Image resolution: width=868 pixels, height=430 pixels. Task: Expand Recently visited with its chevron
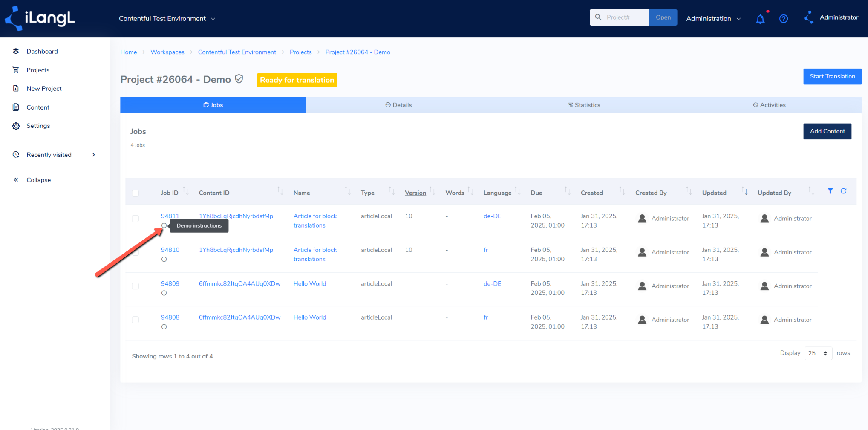94,155
